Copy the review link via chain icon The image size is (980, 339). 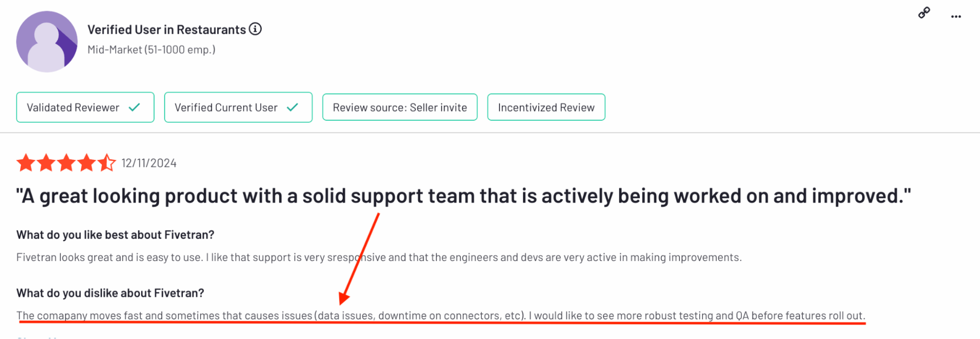pyautogui.click(x=924, y=13)
